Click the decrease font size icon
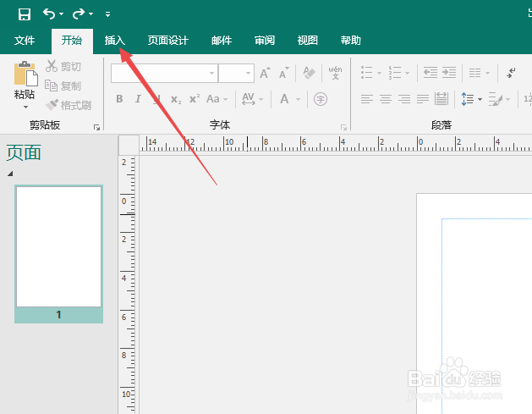 [x=283, y=73]
